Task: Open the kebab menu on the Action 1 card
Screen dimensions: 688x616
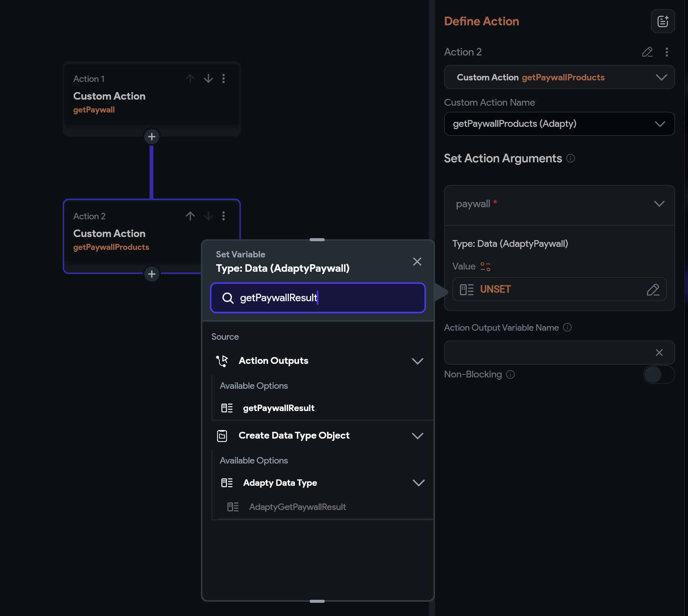Action: (224, 79)
